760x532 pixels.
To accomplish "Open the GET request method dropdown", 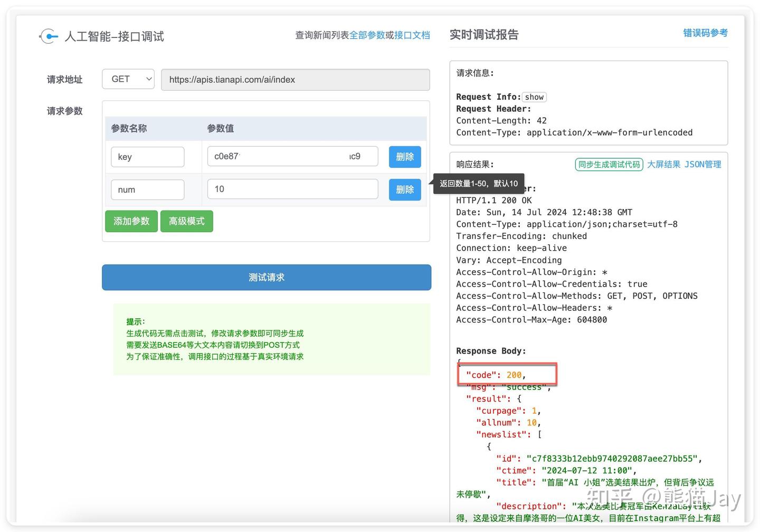I will [128, 79].
